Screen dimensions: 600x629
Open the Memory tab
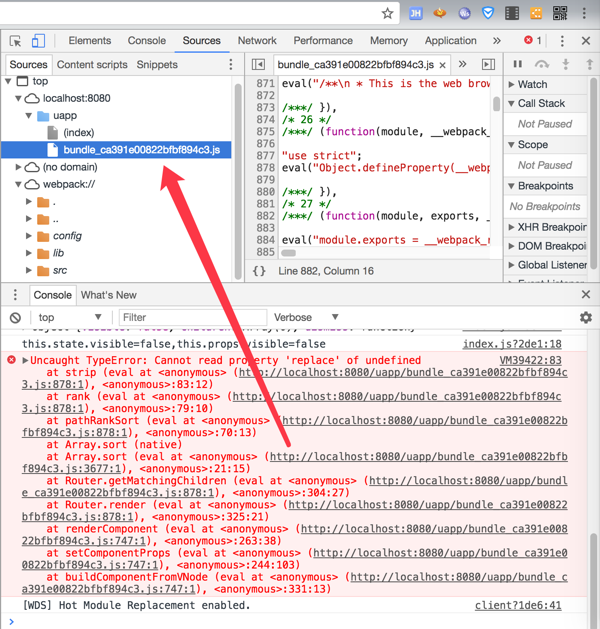[x=389, y=41]
